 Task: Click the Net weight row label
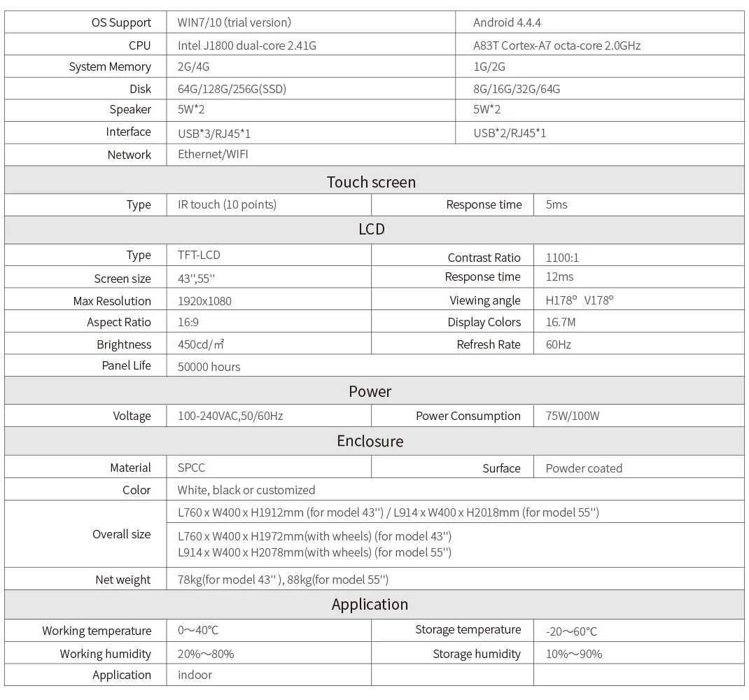pos(123,580)
